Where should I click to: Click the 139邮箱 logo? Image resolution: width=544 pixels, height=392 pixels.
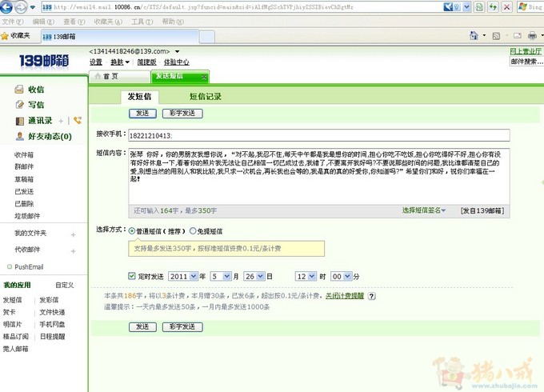tap(44, 61)
